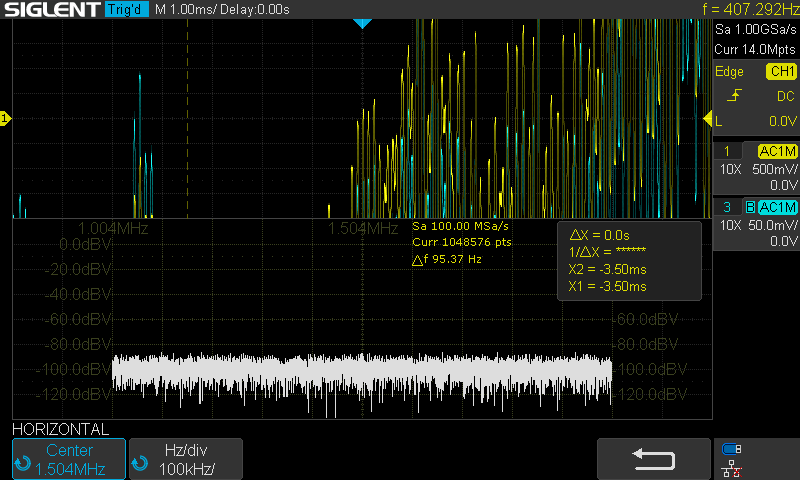Click the DC trigger coupling label
Viewport: 800px width, 480px height.
(786, 96)
